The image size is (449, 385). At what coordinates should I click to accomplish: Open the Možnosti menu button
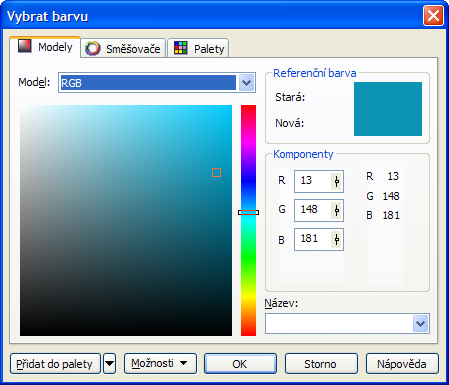pos(160,364)
